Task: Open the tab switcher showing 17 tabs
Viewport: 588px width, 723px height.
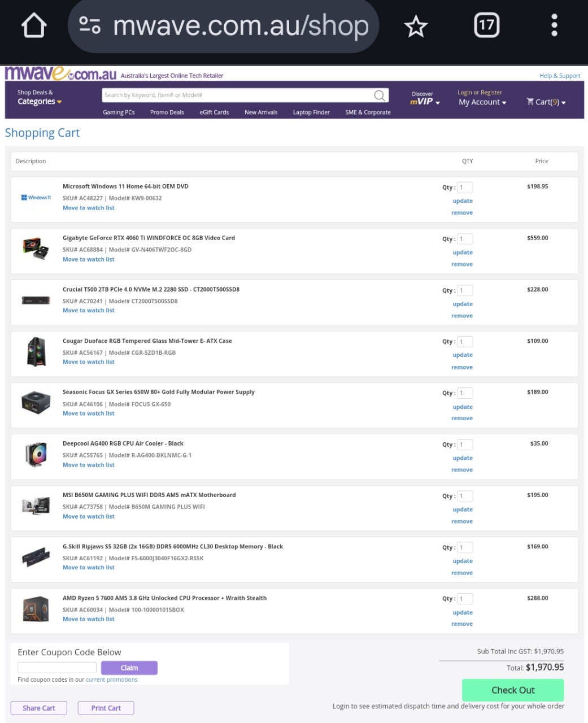Action: click(x=486, y=25)
